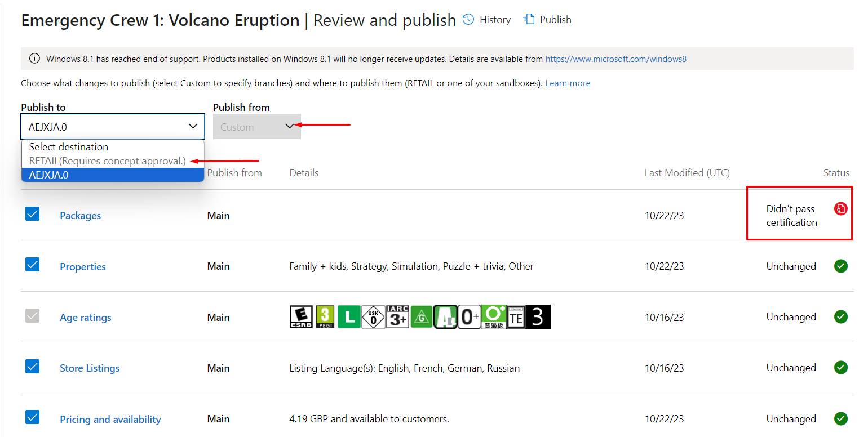Click the green check icon for Store Listings

pyautogui.click(x=841, y=368)
